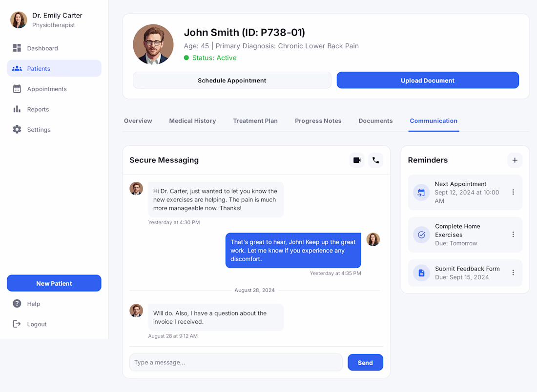537x392 pixels.
Task: Click the 'Due: Tomorrow' reminder text
Action: pos(456,243)
